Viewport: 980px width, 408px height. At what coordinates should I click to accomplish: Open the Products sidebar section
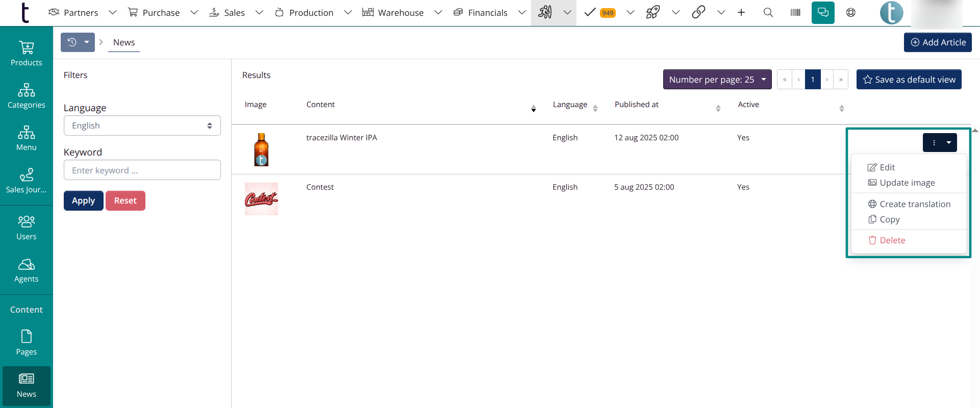(x=27, y=54)
